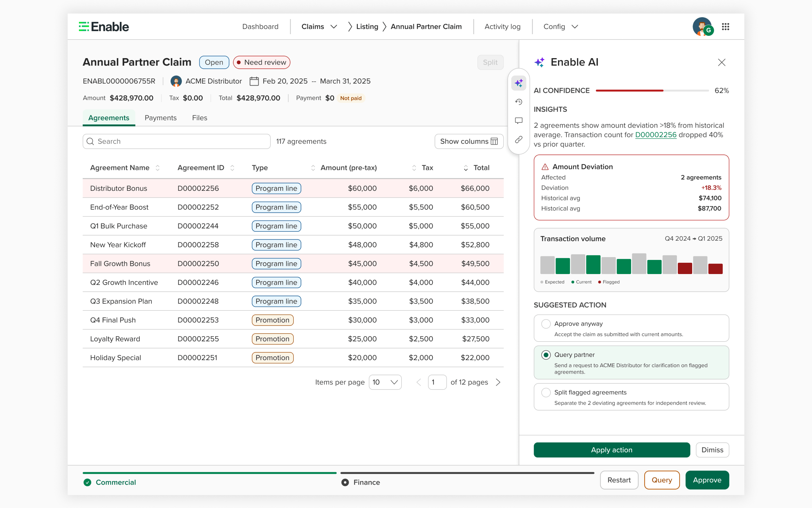
Task: Sort by Tax column
Action: (414, 168)
